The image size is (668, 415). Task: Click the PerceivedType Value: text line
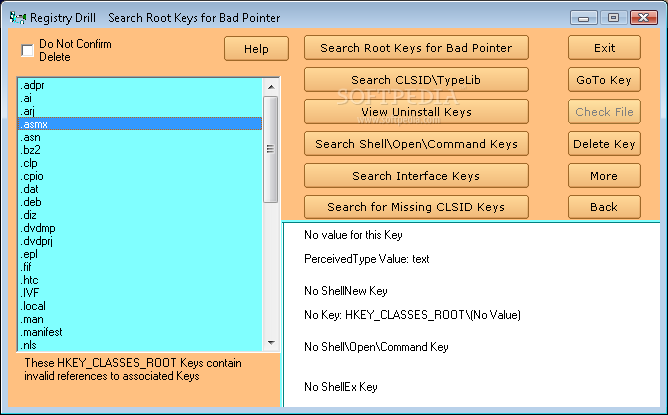(367, 259)
